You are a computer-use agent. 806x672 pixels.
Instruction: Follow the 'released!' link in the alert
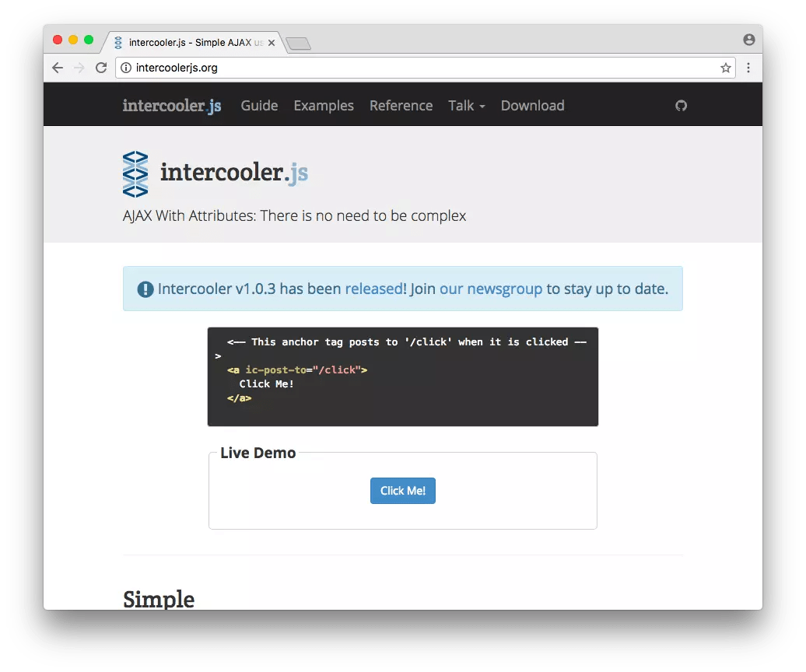pos(375,289)
